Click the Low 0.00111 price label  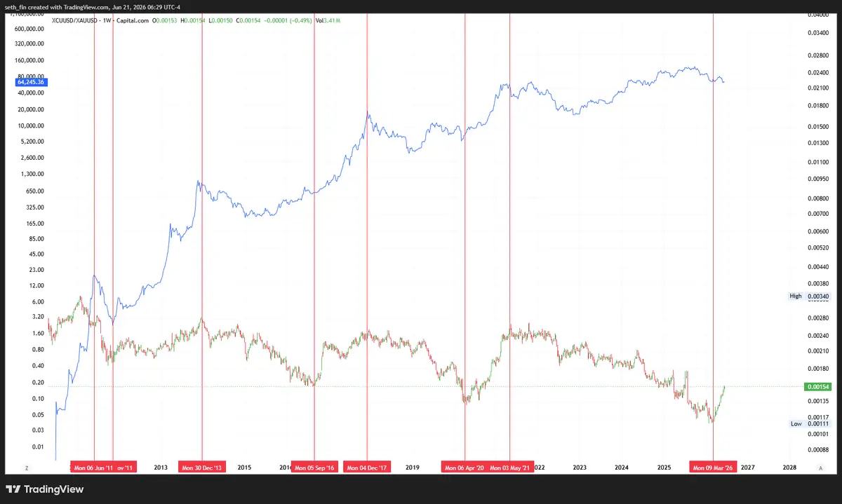click(x=809, y=424)
